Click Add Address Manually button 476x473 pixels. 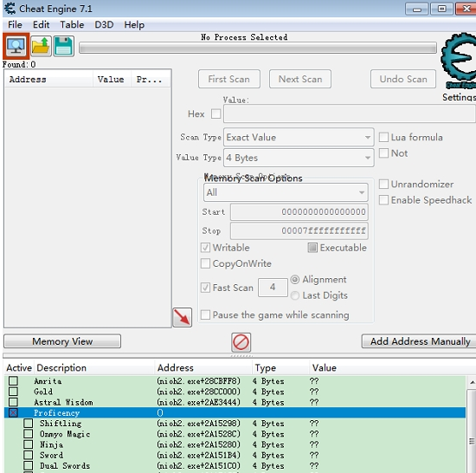pyautogui.click(x=420, y=341)
